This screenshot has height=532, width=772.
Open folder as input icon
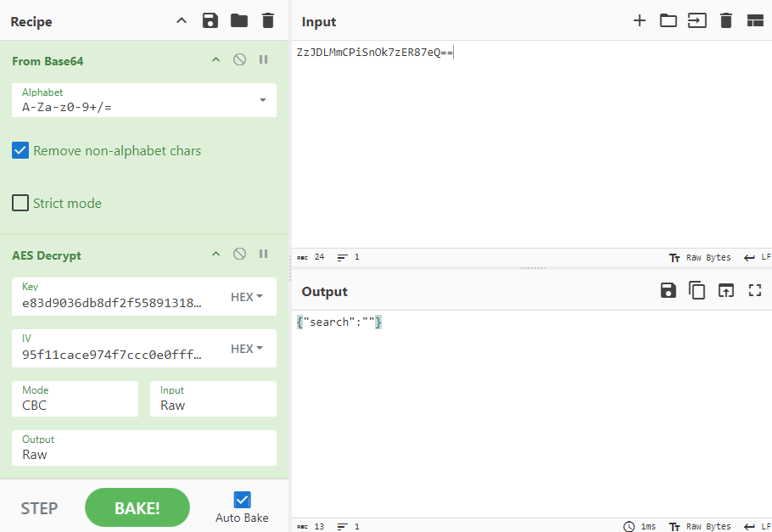coord(669,20)
